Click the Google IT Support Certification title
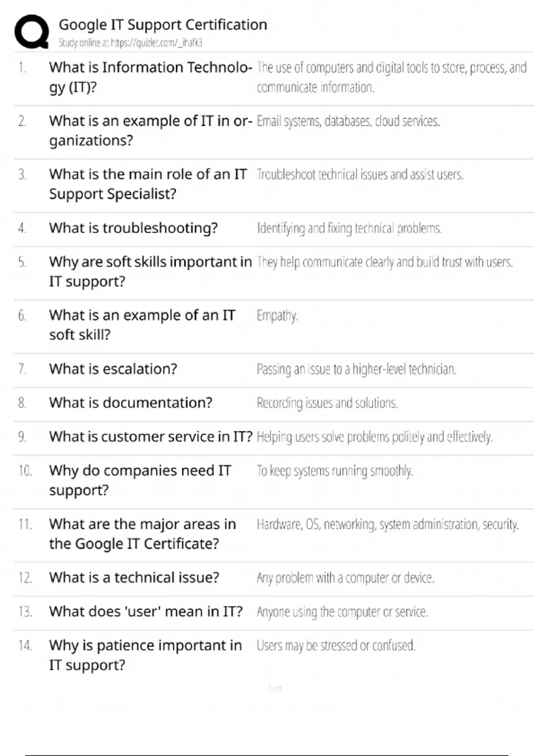The height and width of the screenshot is (756, 534). pos(163,25)
